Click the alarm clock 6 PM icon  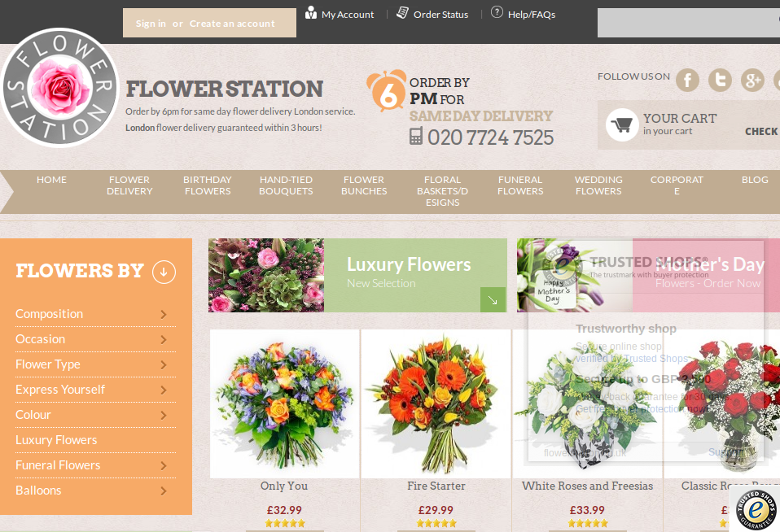pos(387,90)
